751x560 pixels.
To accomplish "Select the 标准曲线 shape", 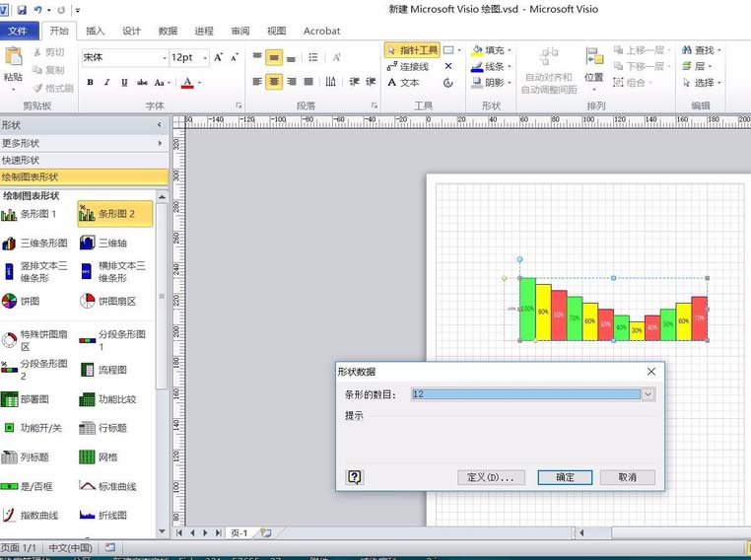I will (x=108, y=486).
